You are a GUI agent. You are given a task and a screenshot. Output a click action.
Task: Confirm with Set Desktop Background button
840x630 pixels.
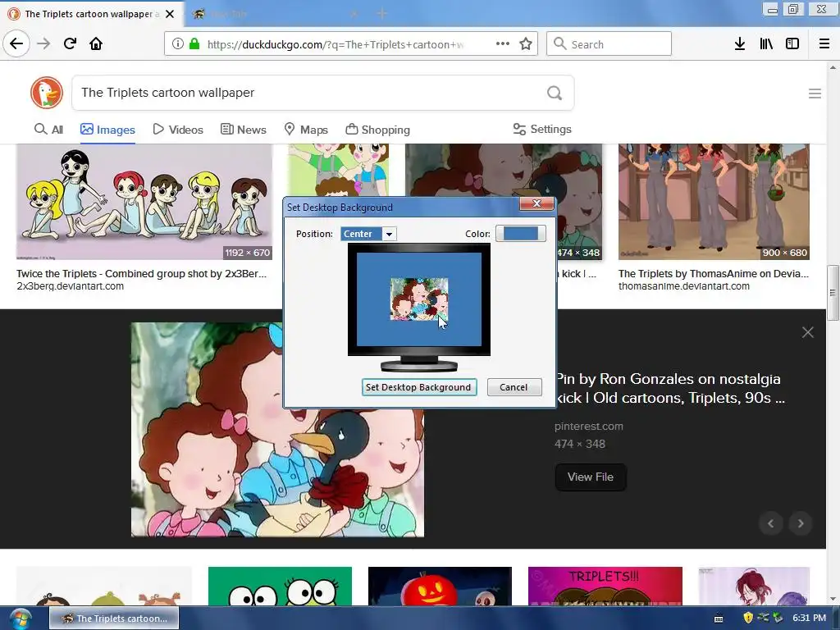coord(419,387)
